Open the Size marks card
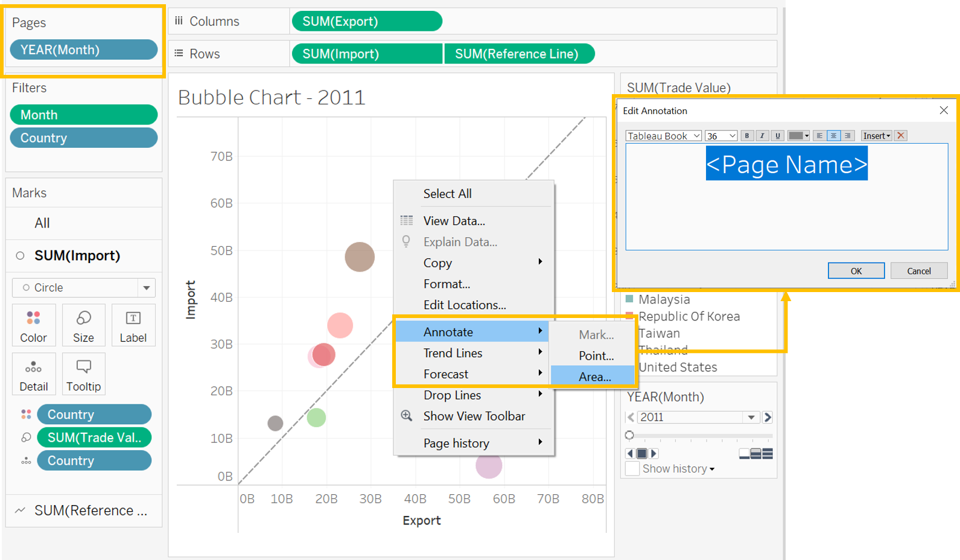960x560 pixels. (83, 326)
